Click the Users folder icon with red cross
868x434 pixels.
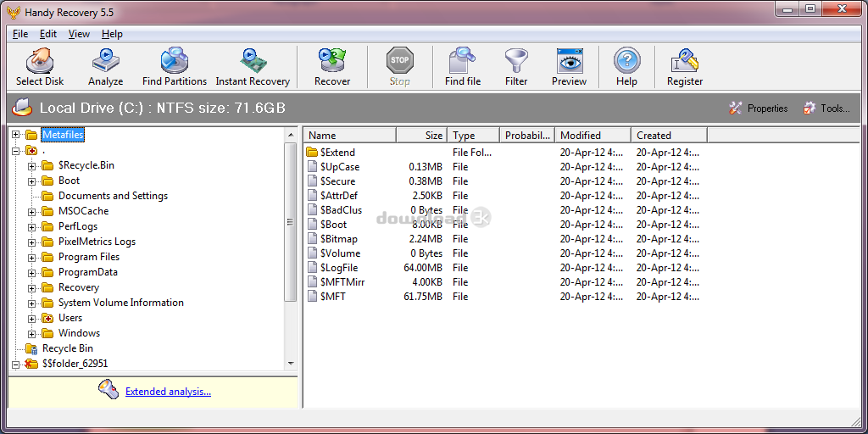(47, 318)
